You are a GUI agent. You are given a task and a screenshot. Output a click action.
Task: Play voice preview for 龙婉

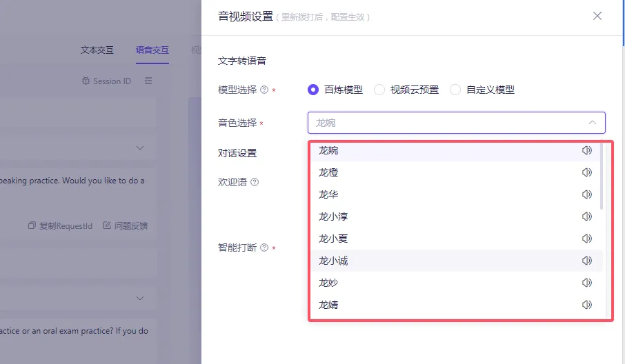pos(587,150)
